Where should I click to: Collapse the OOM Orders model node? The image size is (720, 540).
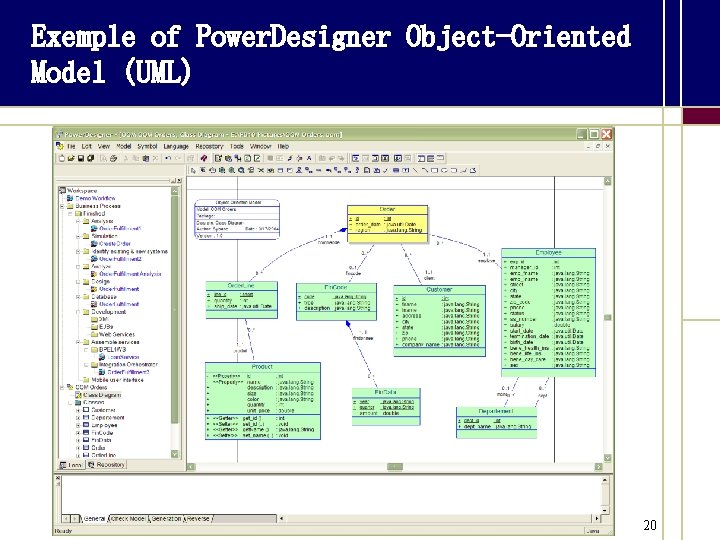pyautogui.click(x=63, y=387)
